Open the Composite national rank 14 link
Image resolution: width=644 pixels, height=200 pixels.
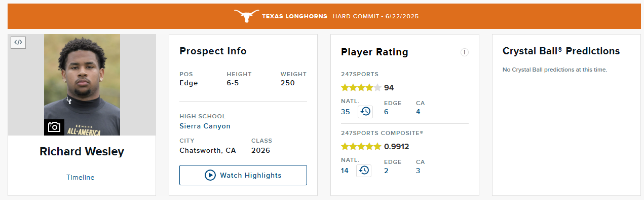[x=345, y=171]
